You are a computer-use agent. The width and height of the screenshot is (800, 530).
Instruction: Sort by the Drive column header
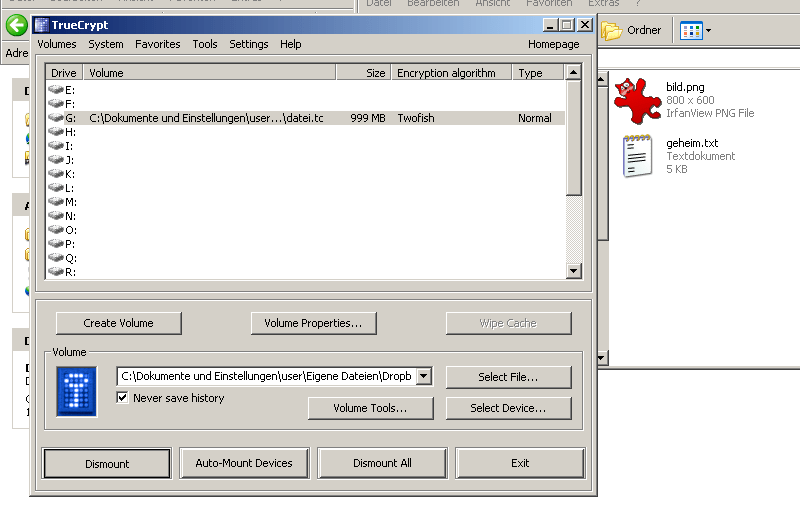coord(64,73)
